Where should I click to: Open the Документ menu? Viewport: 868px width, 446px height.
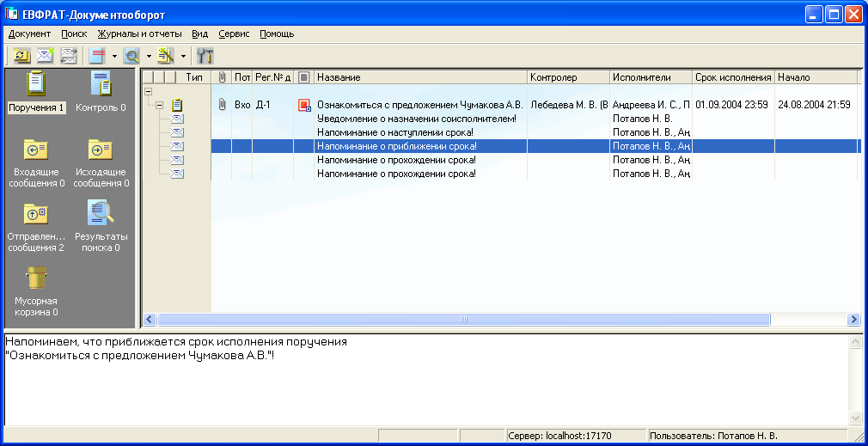[x=30, y=34]
